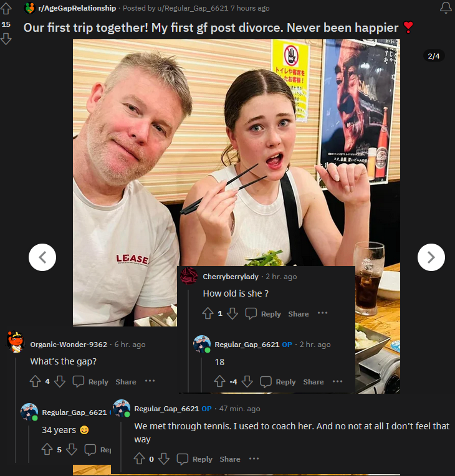Go to previous gallery image
Image resolution: width=455 pixels, height=476 pixels.
[42, 257]
